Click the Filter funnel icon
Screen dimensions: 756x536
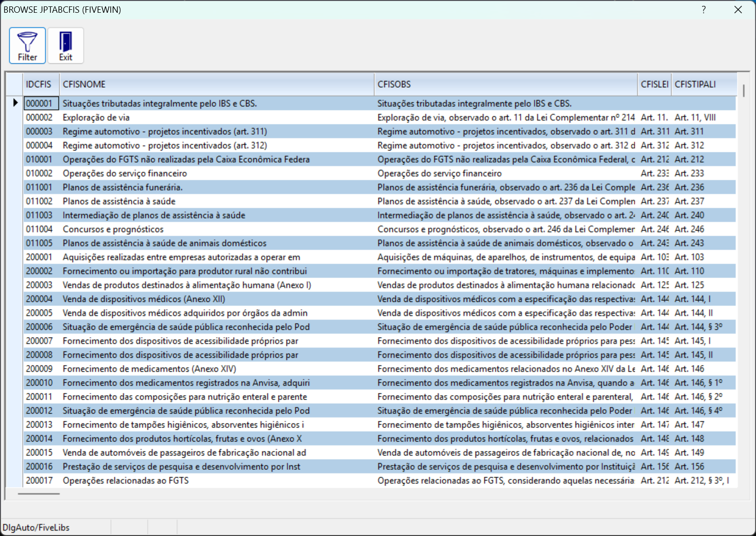[27, 43]
